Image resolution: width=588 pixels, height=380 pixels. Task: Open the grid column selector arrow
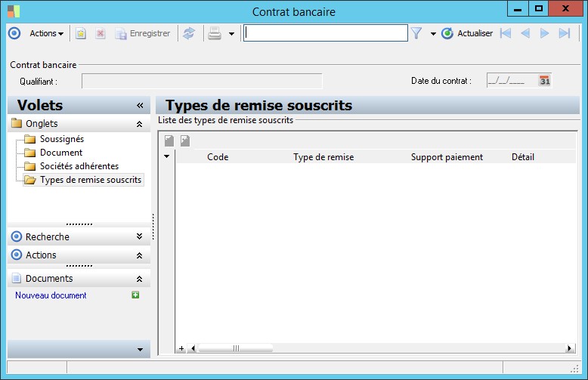pyautogui.click(x=166, y=156)
